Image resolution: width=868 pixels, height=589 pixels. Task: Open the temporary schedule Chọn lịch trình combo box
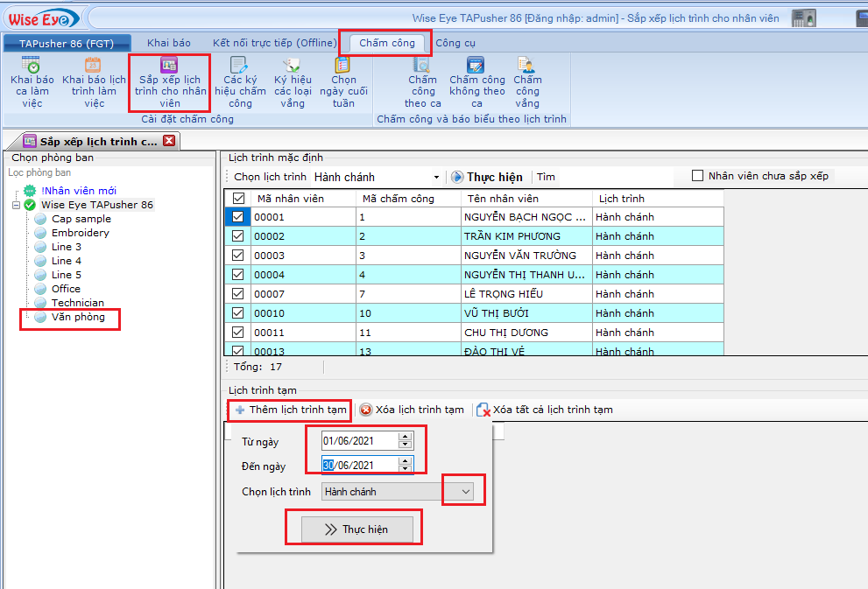click(466, 492)
